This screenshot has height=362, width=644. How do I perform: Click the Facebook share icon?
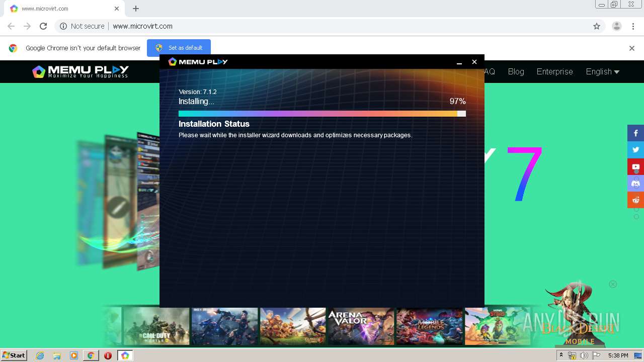click(635, 133)
